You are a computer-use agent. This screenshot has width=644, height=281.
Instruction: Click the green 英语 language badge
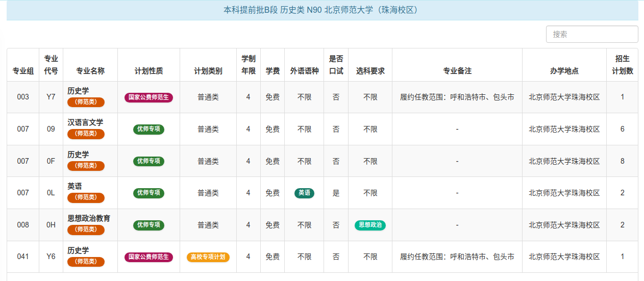coord(304,193)
